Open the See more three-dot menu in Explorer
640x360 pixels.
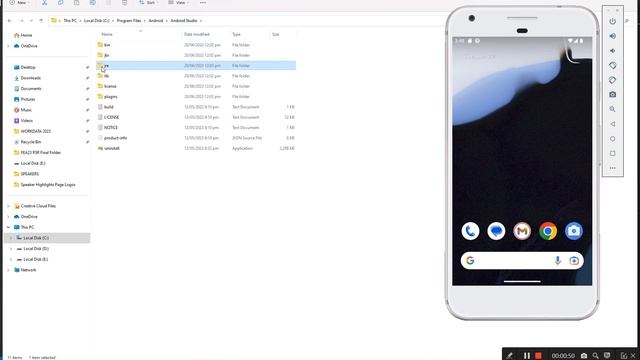point(203,2)
